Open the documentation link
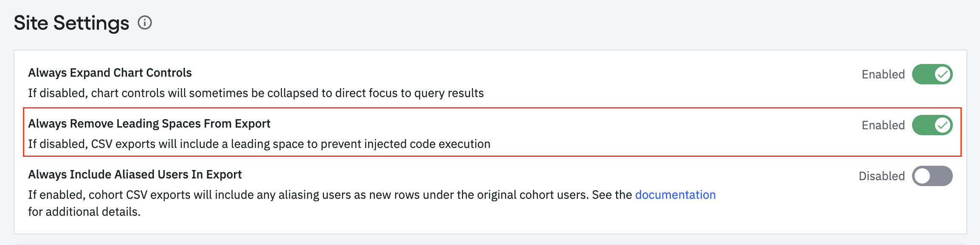The height and width of the screenshot is (245, 980). coord(675,195)
